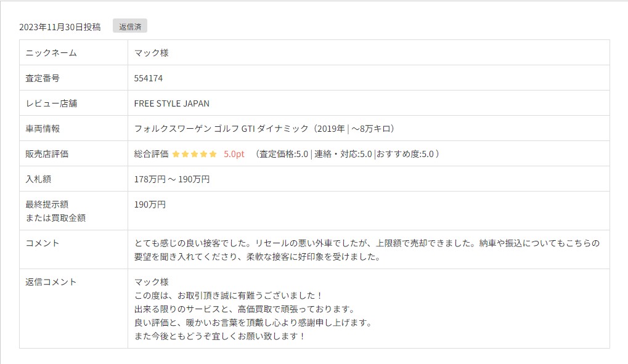
Task: Click the 返信済 status badge
Action: click(129, 26)
